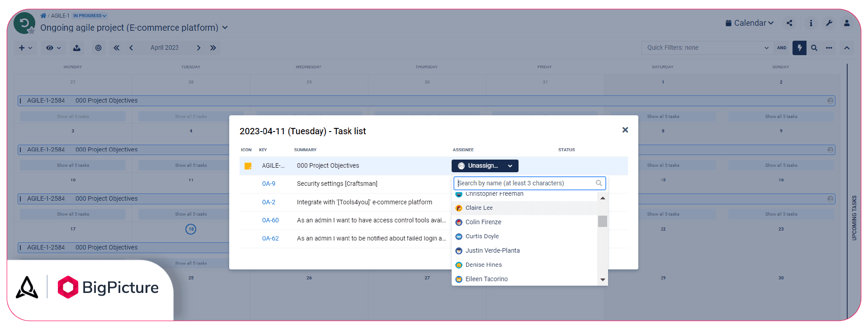Click the 000 Project Objectives bar in first week

[426, 101]
